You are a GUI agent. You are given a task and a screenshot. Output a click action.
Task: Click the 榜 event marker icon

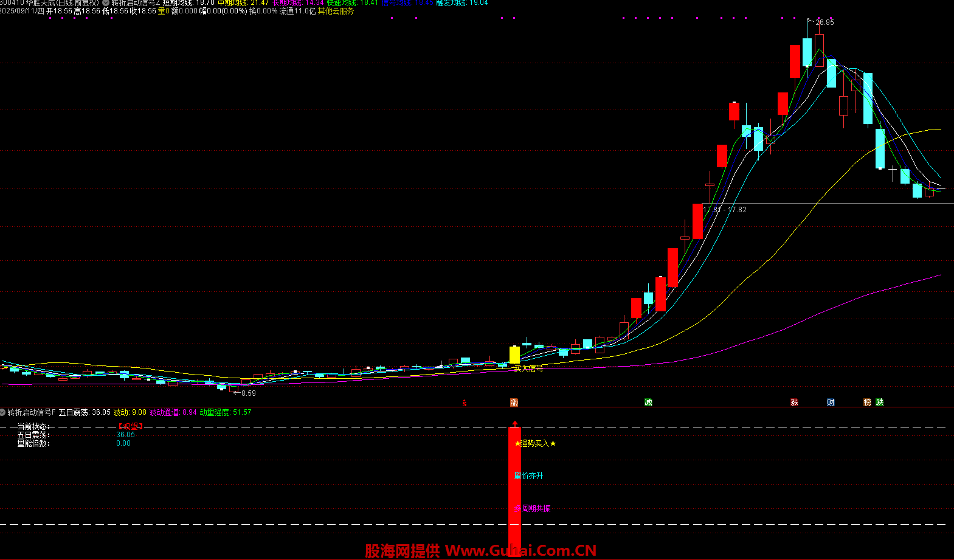click(x=867, y=403)
